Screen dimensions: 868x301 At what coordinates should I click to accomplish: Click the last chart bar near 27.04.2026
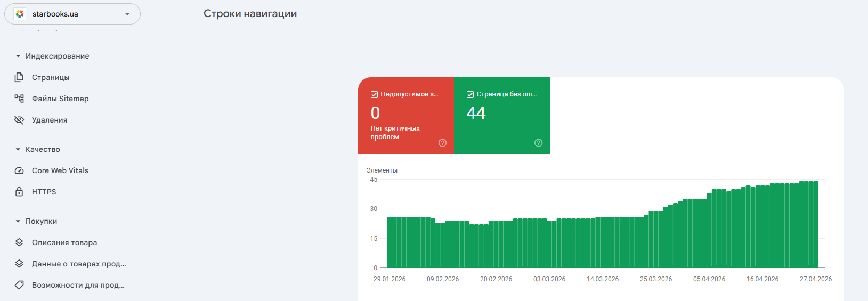pyautogui.click(x=816, y=224)
